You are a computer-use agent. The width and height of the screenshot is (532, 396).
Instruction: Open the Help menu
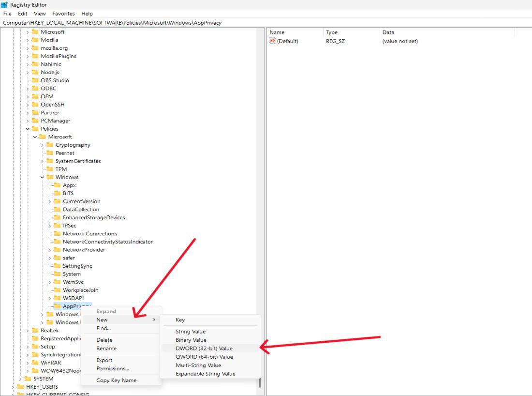tap(87, 14)
